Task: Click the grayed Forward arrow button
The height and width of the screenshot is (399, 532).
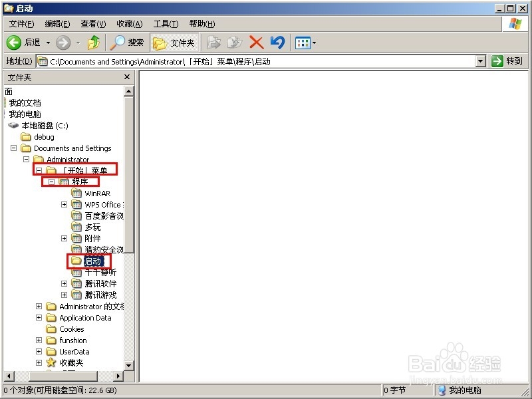Action: pyautogui.click(x=63, y=43)
